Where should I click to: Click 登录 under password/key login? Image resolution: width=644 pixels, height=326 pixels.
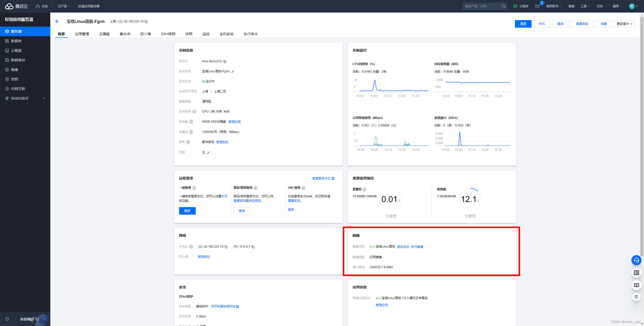click(x=242, y=211)
